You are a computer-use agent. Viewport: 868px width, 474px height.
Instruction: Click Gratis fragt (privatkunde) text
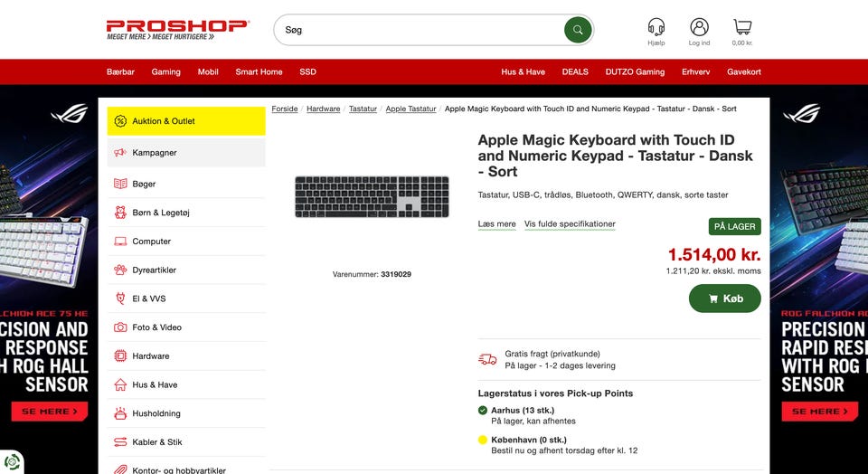tap(552, 354)
